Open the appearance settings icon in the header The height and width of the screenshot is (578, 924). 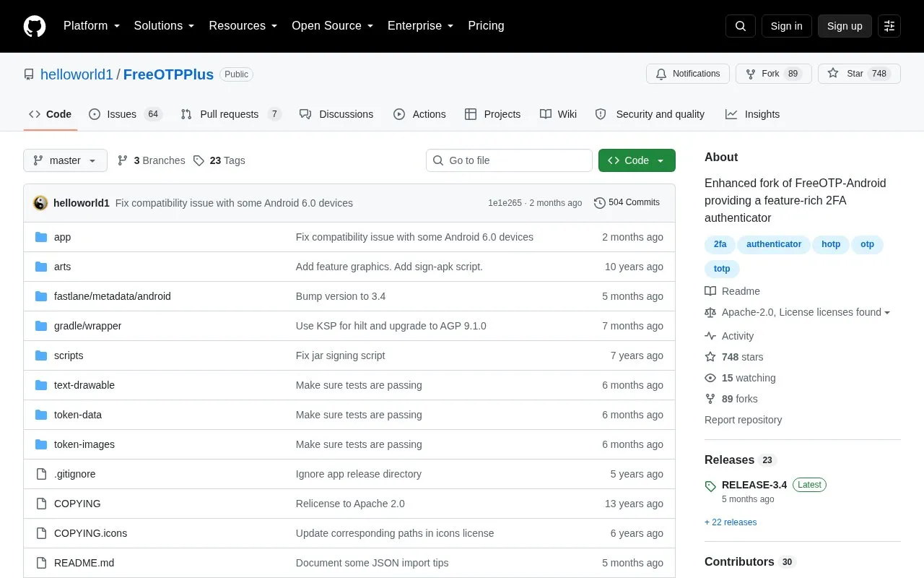[x=889, y=26]
